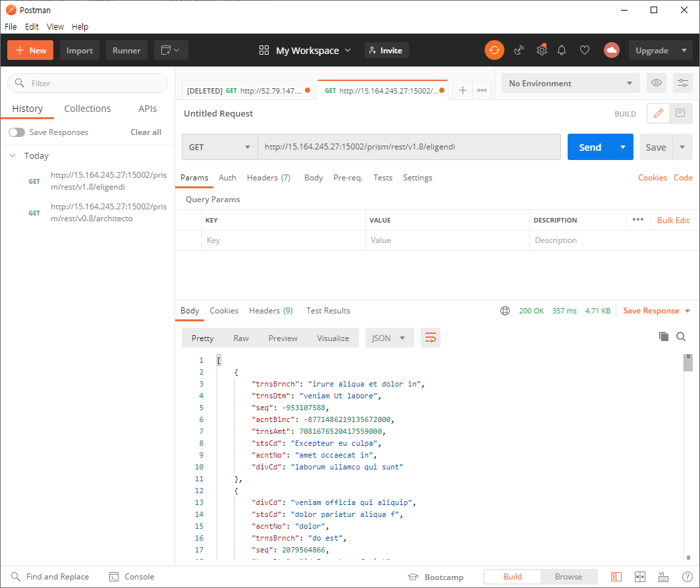Click the Import button
700x588 pixels.
[x=80, y=50]
